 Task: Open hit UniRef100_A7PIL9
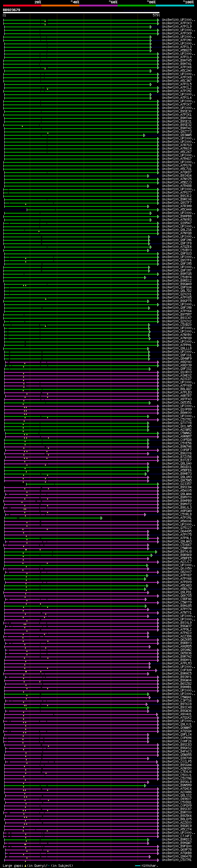177,27
